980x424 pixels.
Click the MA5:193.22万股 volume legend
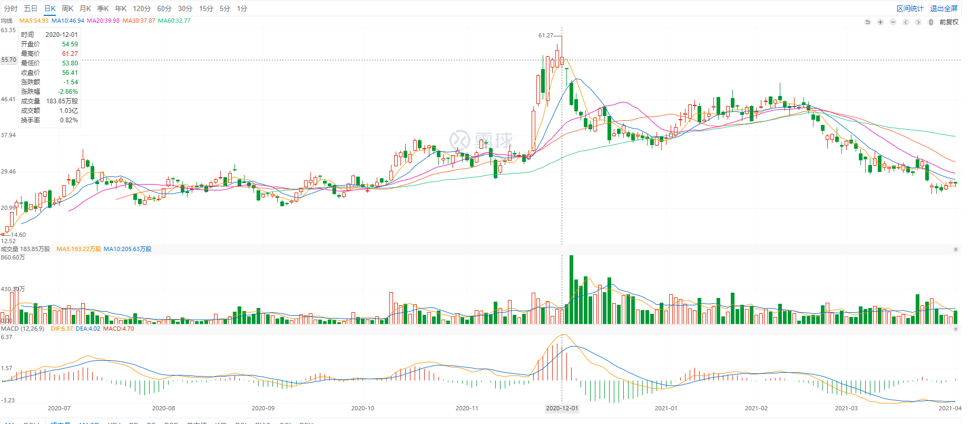[79, 249]
